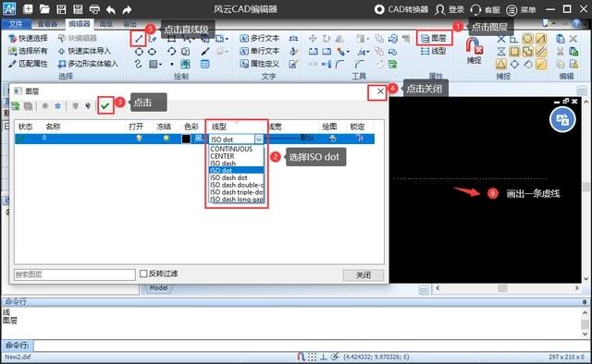
Task: Toggle layer 0 打开 lightbulb visibility
Action: pyautogui.click(x=140, y=139)
